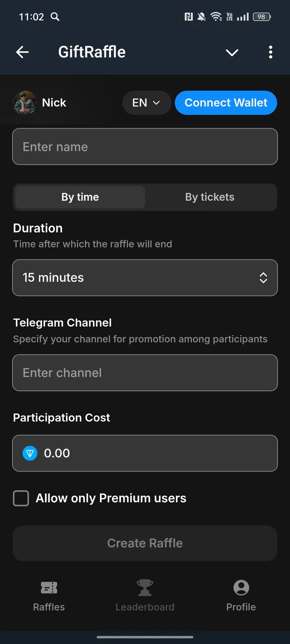Focus the Enter channel field

[x=145, y=373]
